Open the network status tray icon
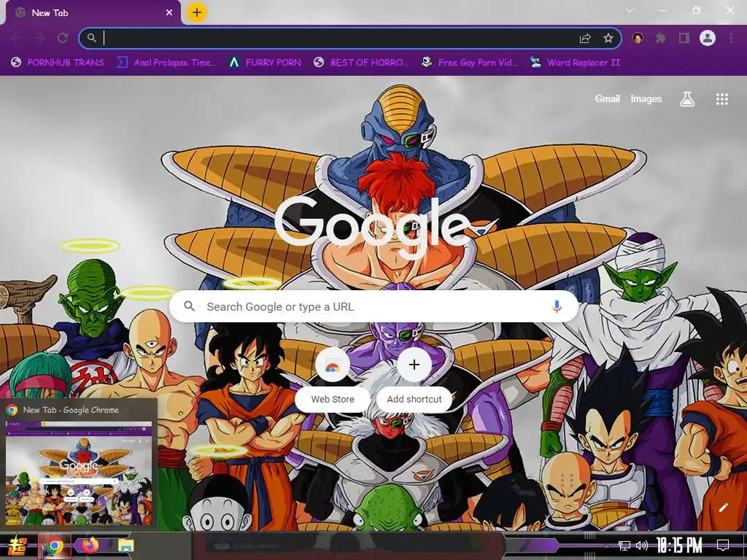Viewport: 747px width, 560px height. pyautogui.click(x=624, y=545)
